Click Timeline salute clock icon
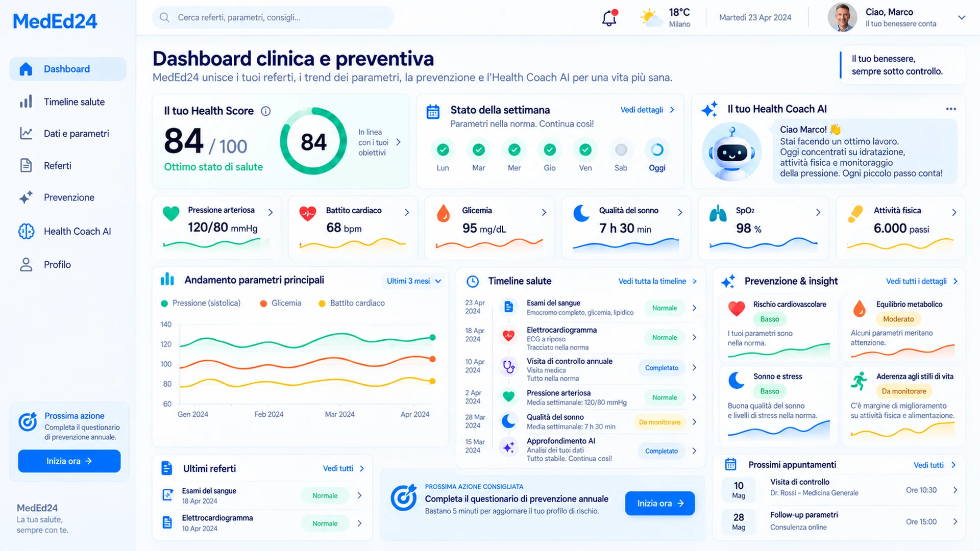The image size is (980, 551). (473, 282)
